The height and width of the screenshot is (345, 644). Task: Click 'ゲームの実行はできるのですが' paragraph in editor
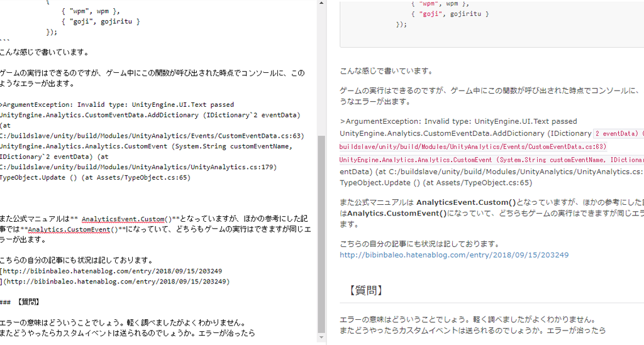pos(152,78)
